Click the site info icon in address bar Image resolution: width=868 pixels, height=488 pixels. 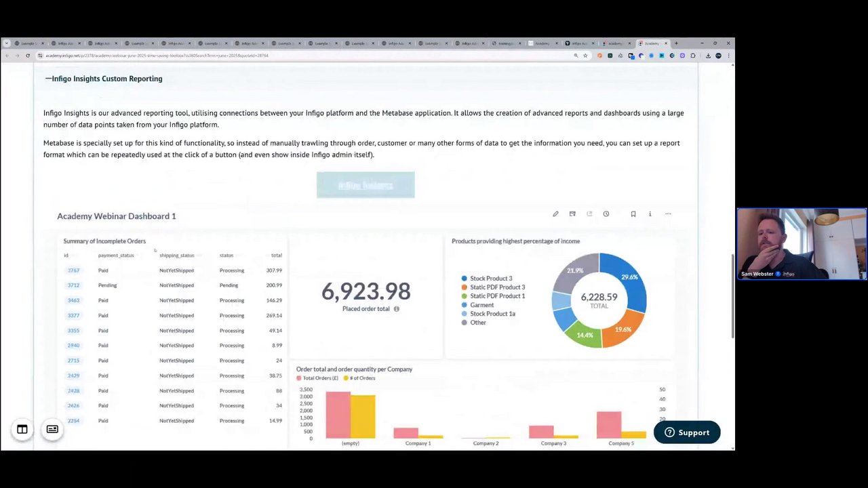click(40, 56)
